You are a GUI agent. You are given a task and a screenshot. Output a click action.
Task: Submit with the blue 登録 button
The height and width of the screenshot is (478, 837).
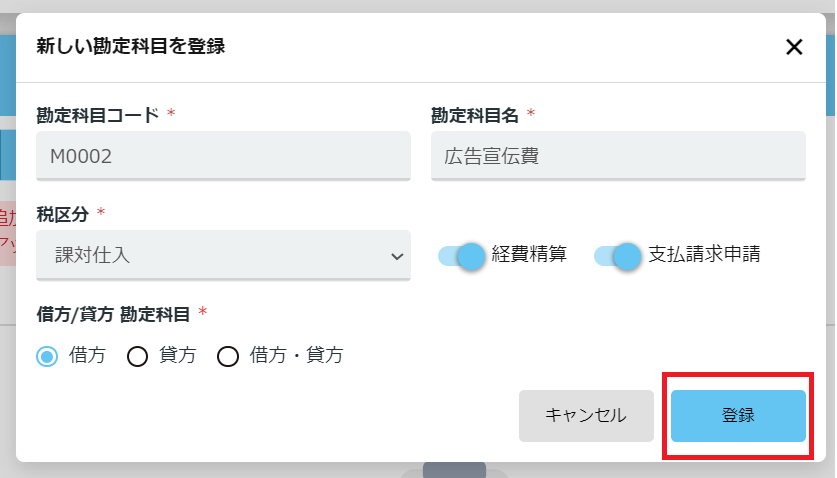click(x=738, y=416)
